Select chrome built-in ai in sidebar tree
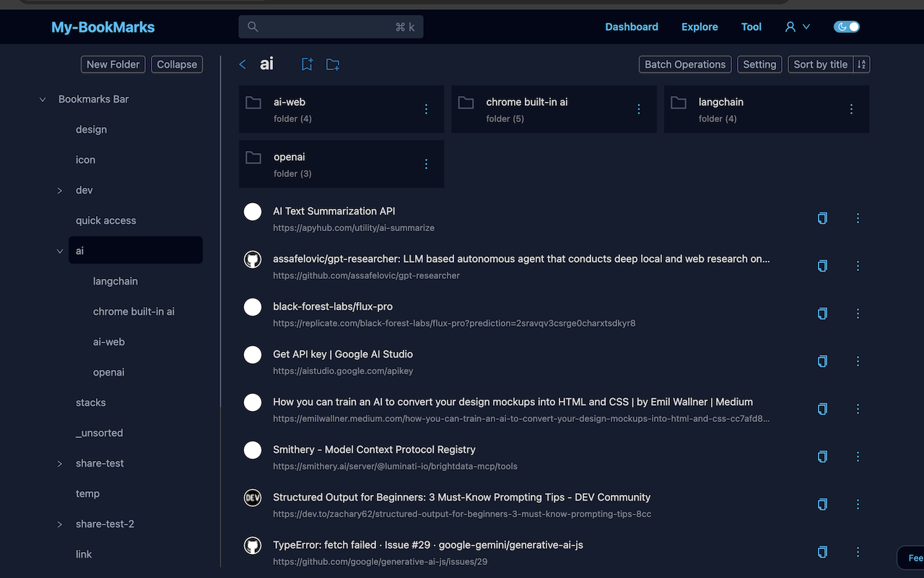The height and width of the screenshot is (578, 924). click(x=134, y=311)
